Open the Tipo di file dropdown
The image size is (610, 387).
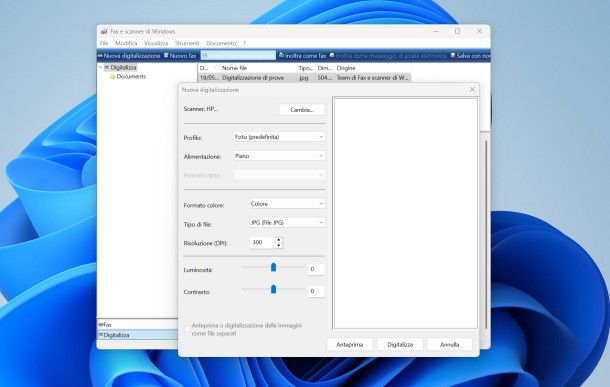(287, 222)
